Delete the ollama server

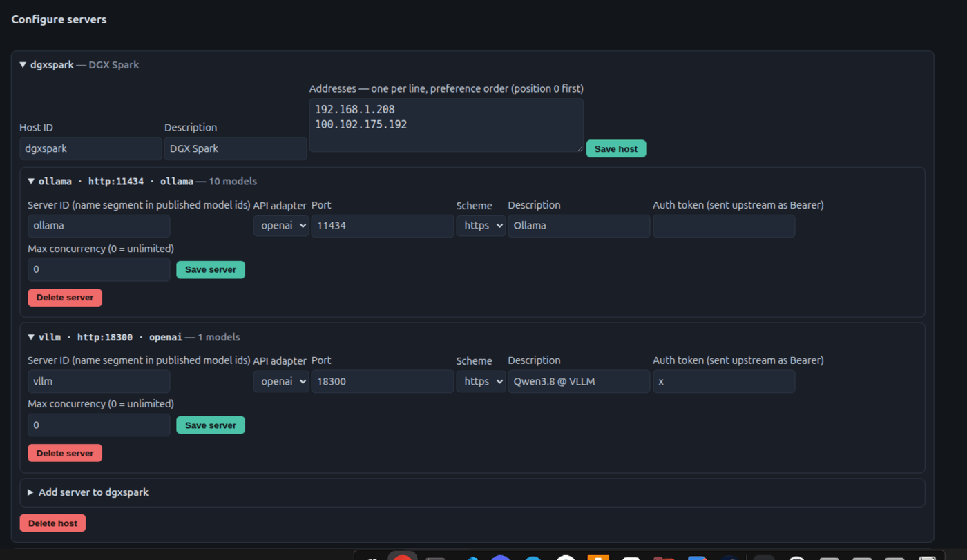tap(65, 298)
